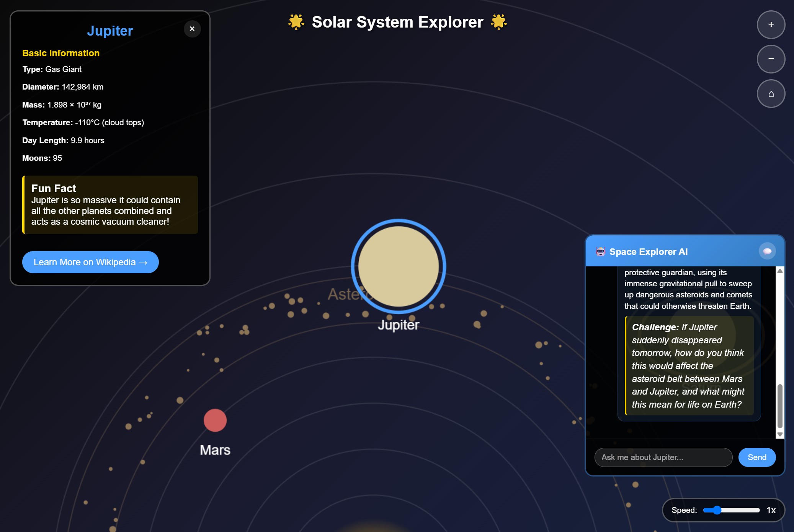This screenshot has height=532, width=794.
Task: Click the chat scrollbar up arrow
Action: click(780, 271)
